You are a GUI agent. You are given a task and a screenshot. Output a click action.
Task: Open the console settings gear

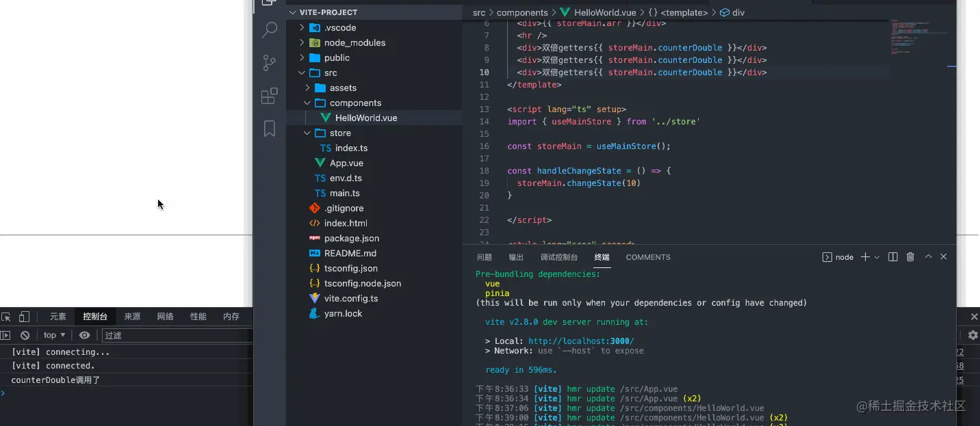coord(973,335)
